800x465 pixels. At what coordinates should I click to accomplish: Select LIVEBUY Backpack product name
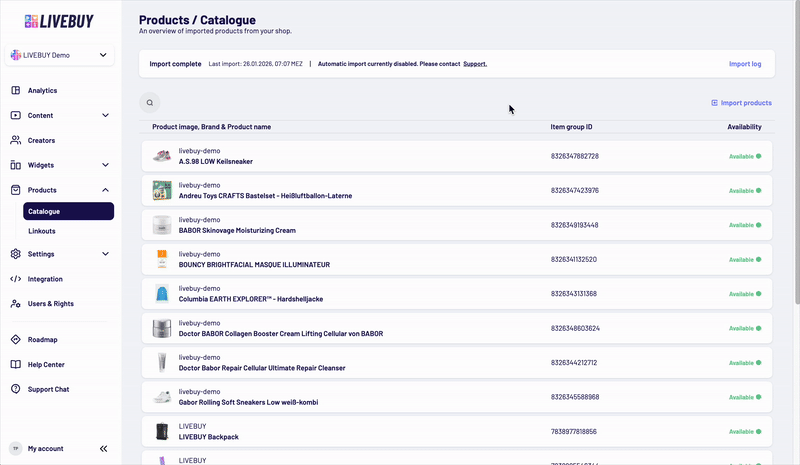pos(209,437)
